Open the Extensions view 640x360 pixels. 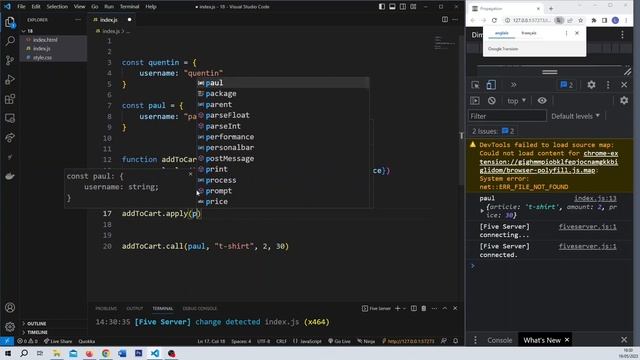point(10,99)
